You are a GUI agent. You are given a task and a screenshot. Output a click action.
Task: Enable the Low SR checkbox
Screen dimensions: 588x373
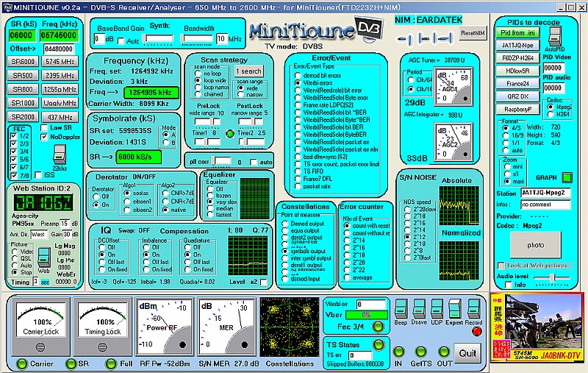pyautogui.click(x=44, y=128)
